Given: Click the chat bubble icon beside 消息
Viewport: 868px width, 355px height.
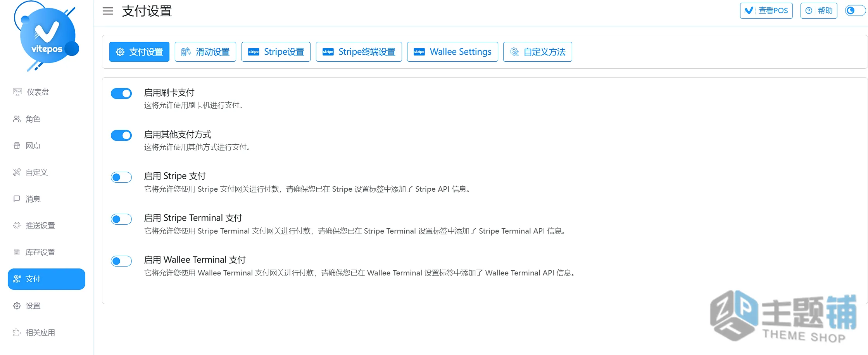Looking at the screenshot, I should click(x=17, y=199).
